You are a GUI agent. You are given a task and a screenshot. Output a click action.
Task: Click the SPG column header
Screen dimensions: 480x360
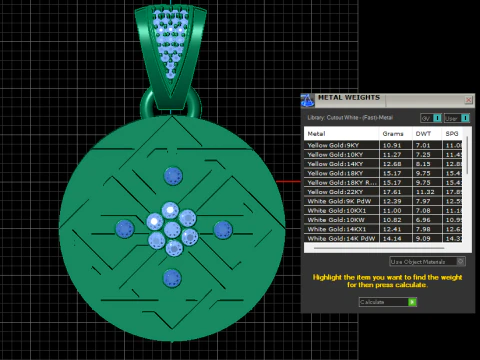point(452,134)
